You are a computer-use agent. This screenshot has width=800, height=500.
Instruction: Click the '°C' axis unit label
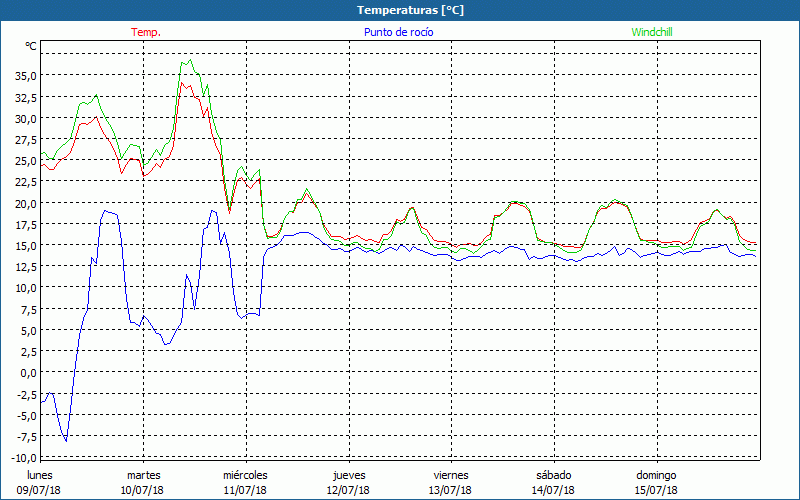31,46
